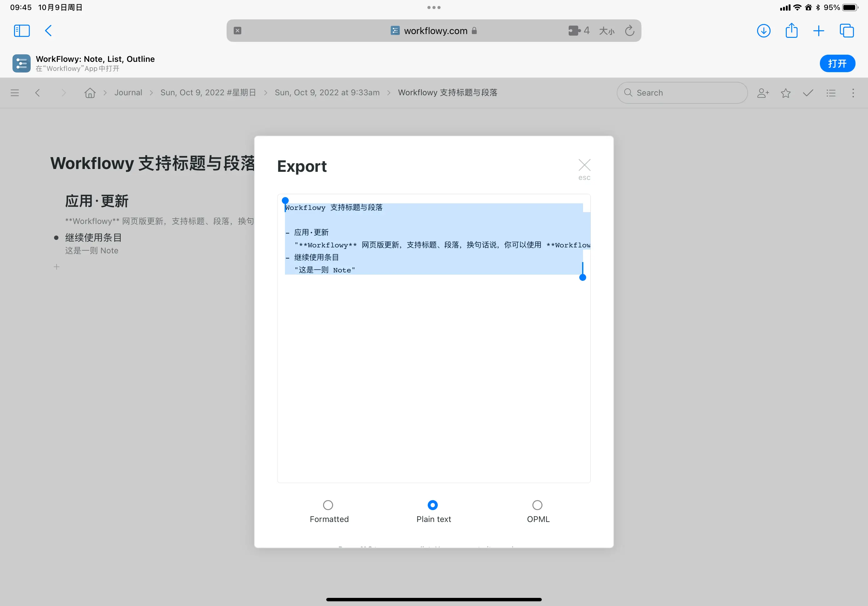
Task: Tap inside the export text area
Action: 434,338
